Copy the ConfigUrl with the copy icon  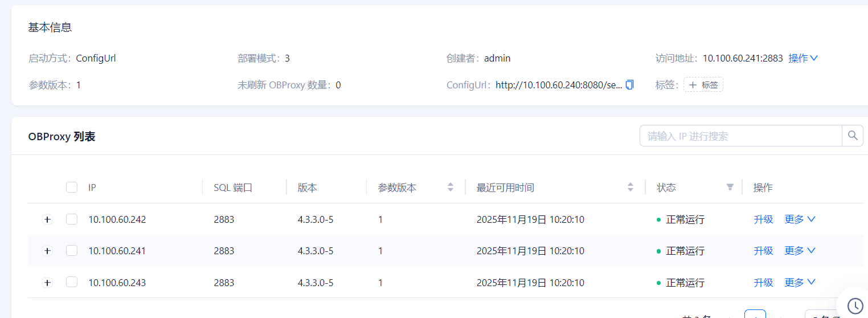(629, 85)
